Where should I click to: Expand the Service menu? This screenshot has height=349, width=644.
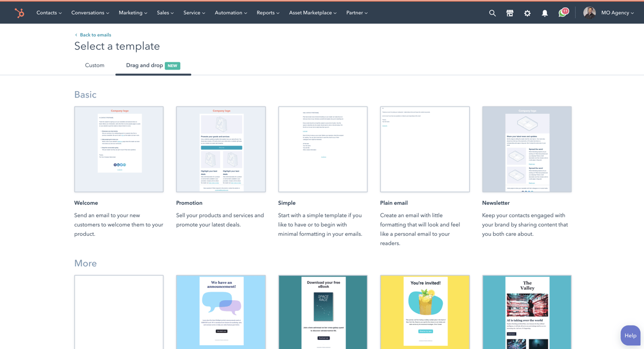(194, 13)
